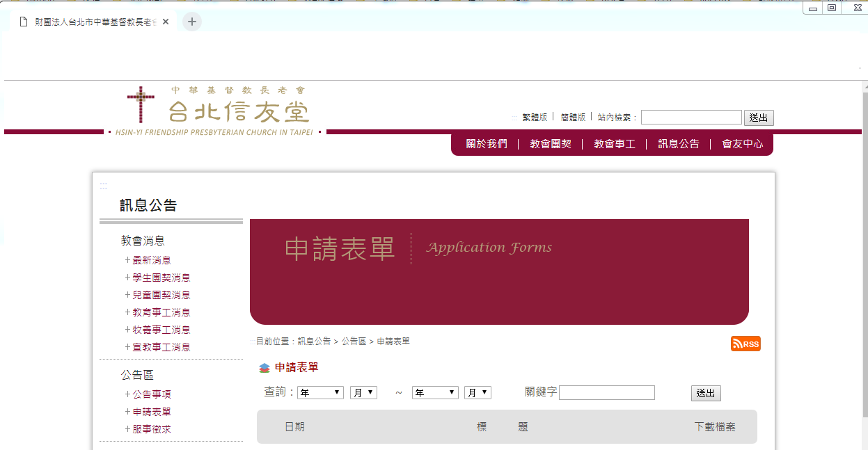Viewport: 868px width, 450px height.
Task: Open the 教會事工 menu
Action: pos(615,144)
